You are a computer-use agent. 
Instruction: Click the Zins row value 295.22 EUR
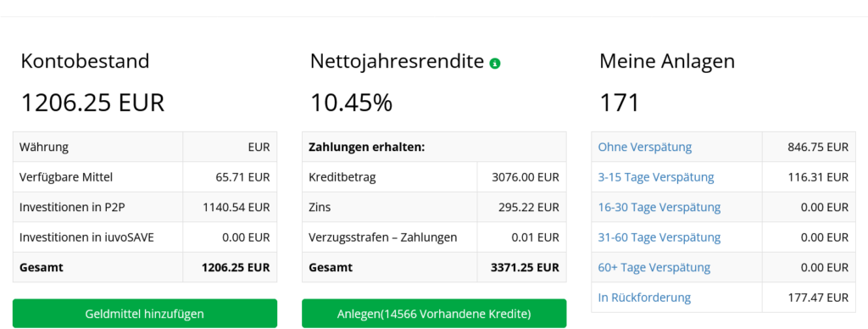point(529,207)
